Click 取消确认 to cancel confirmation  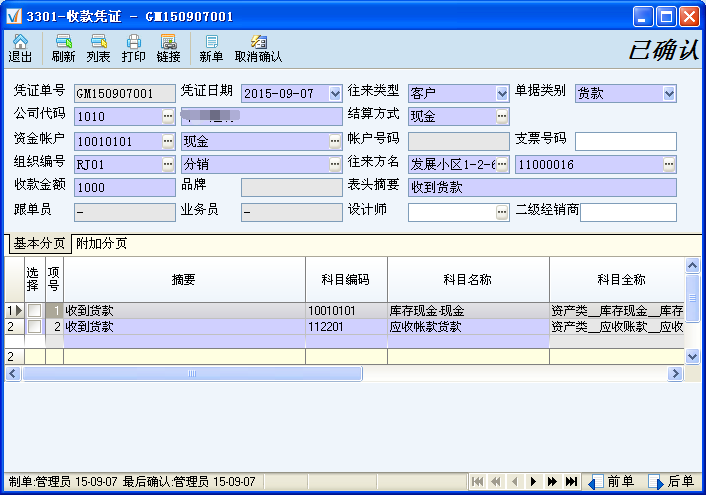[x=258, y=48]
